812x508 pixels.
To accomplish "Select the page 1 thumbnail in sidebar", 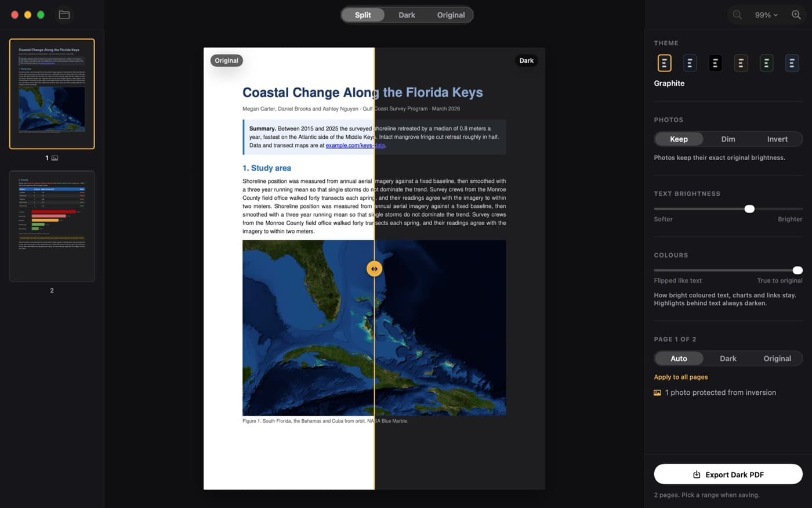I will [x=52, y=93].
